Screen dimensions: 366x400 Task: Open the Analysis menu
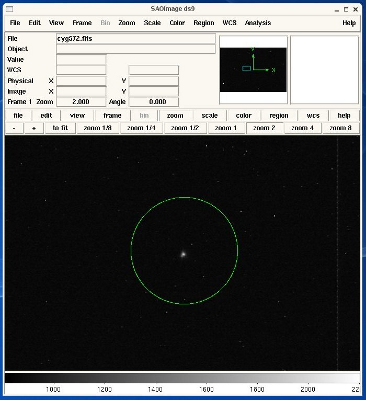258,23
